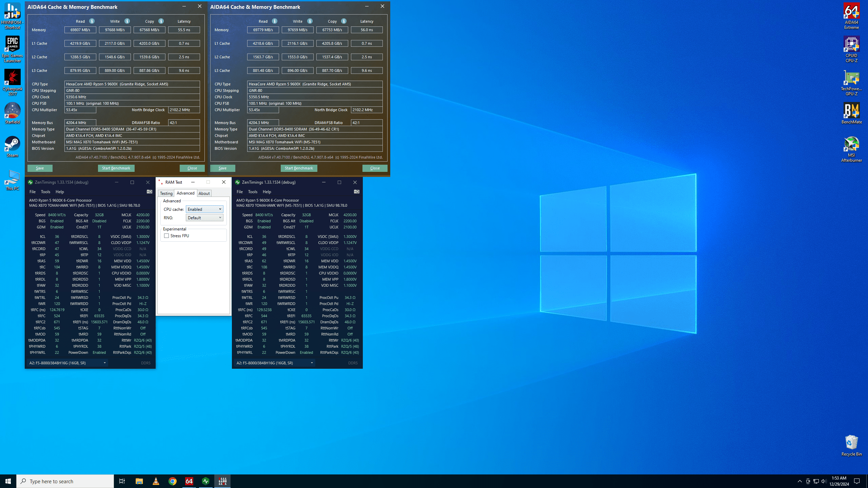Click the Read info icon in left AIDA64 window
The width and height of the screenshot is (868, 488).
tap(92, 21)
